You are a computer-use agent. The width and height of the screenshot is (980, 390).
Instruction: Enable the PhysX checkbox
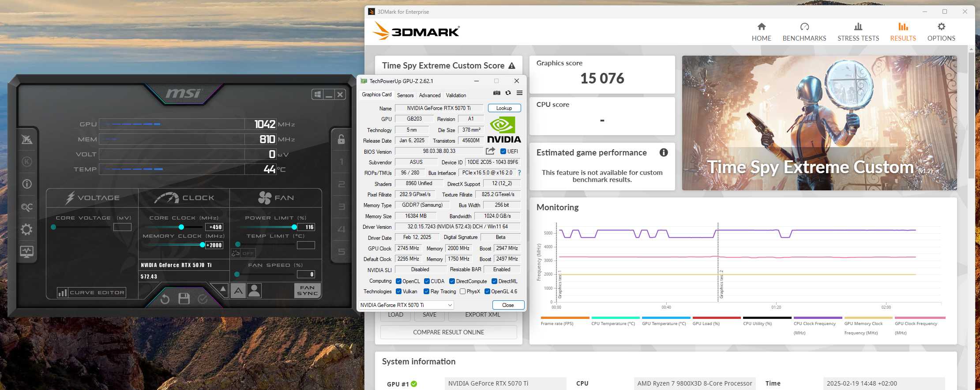click(x=462, y=292)
